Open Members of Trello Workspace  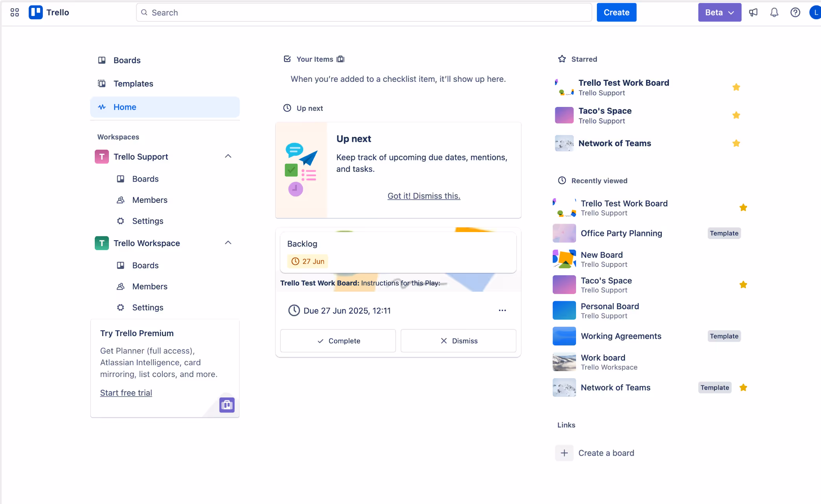(149, 286)
